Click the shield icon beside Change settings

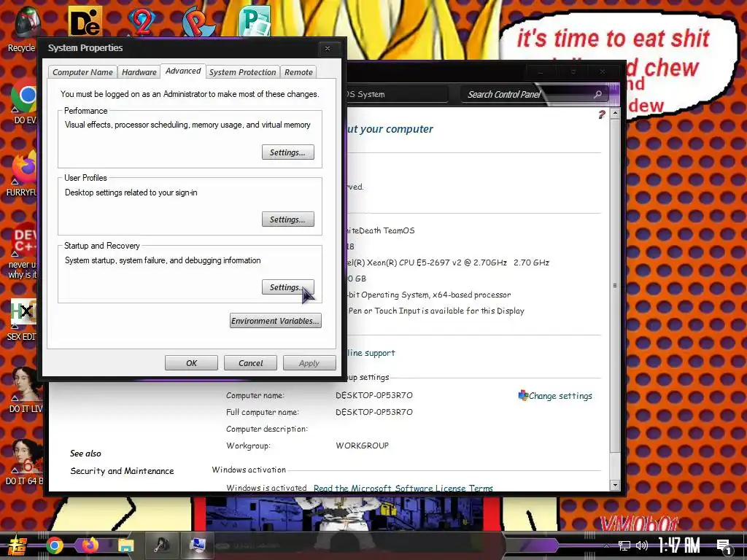(523, 395)
